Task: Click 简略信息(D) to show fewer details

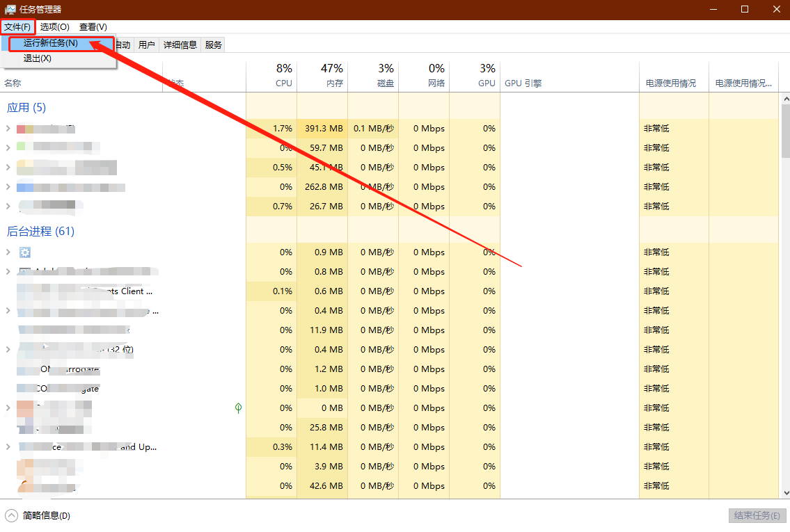Action: point(47,515)
